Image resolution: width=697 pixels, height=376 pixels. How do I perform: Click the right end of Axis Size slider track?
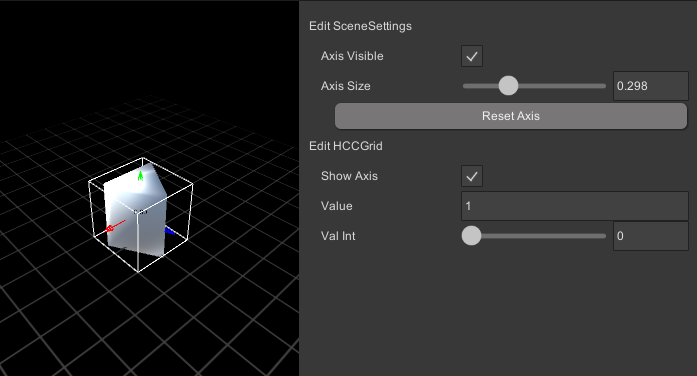[x=603, y=86]
